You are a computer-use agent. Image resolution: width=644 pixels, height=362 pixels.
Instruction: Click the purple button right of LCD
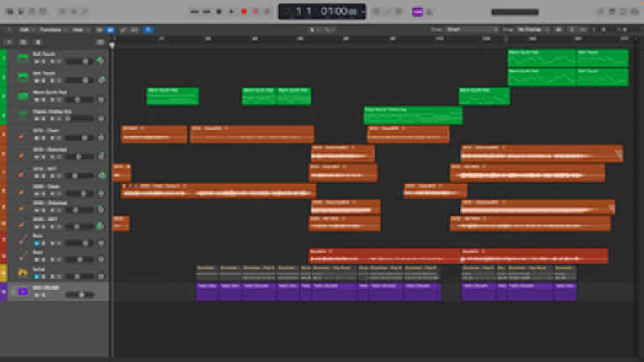click(x=417, y=12)
